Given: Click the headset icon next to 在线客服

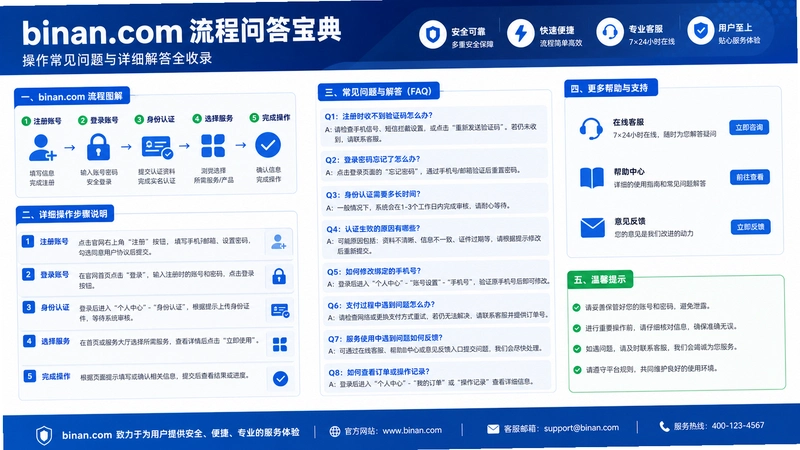Looking at the screenshot, I should (x=591, y=129).
